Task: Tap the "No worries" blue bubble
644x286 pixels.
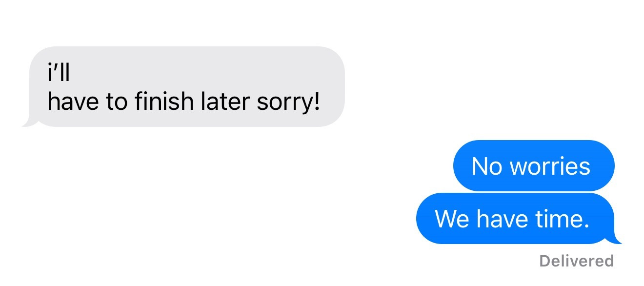Action: point(534,166)
